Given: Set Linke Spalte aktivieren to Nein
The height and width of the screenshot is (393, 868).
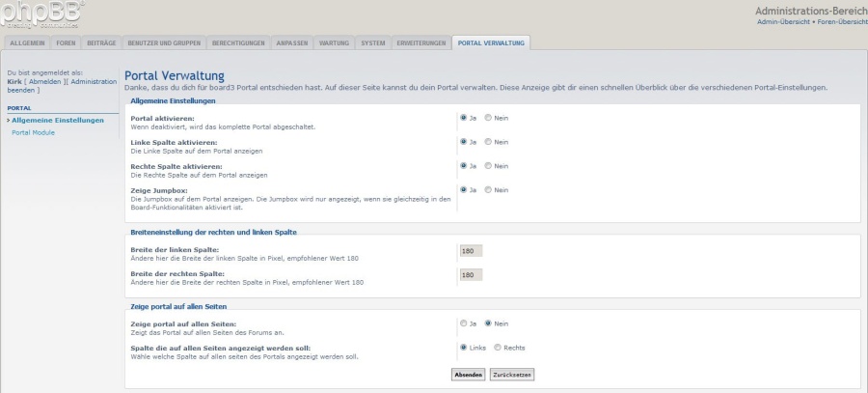Looking at the screenshot, I should [x=489, y=142].
